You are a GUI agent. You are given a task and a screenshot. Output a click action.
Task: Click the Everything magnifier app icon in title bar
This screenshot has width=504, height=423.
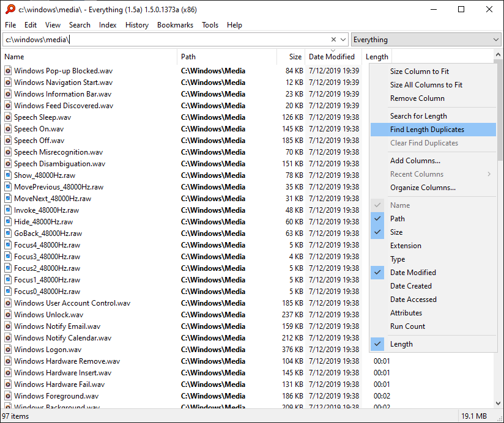10,9
